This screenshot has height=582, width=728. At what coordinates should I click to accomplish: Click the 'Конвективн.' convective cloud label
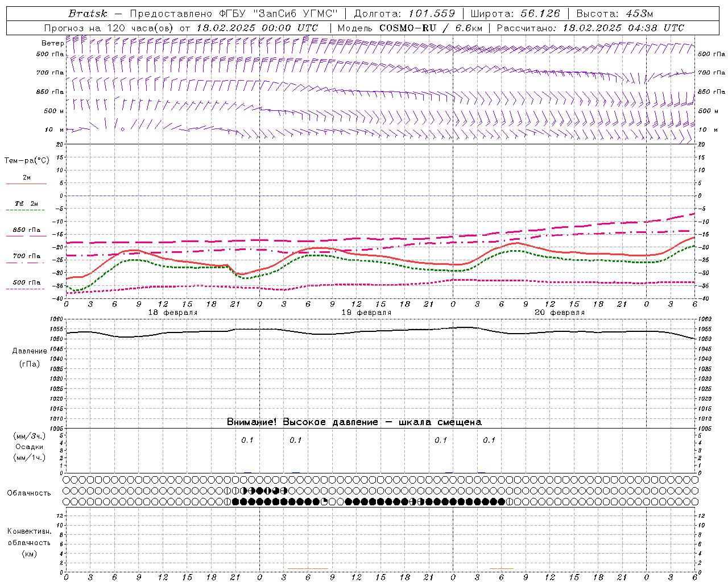point(29,531)
